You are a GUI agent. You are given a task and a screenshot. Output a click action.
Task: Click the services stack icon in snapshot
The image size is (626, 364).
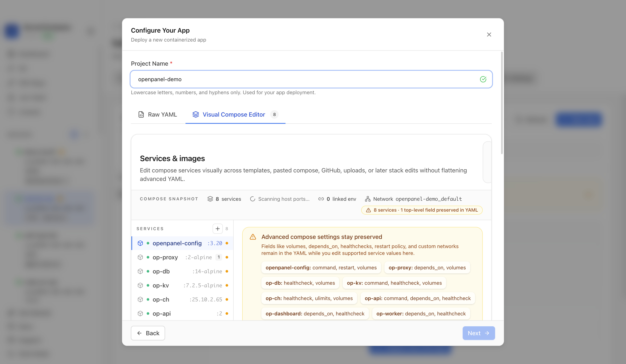point(210,199)
